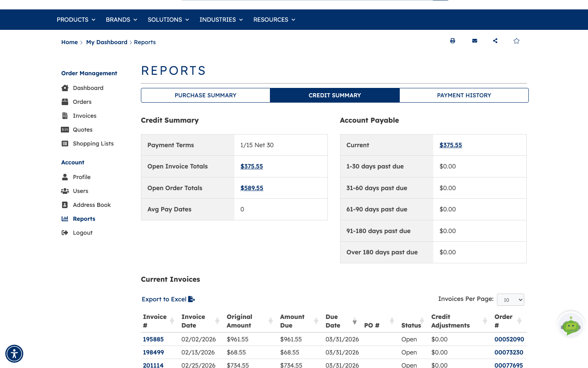Click the Profile person icon
The height and width of the screenshot is (368, 588).
pos(65,177)
